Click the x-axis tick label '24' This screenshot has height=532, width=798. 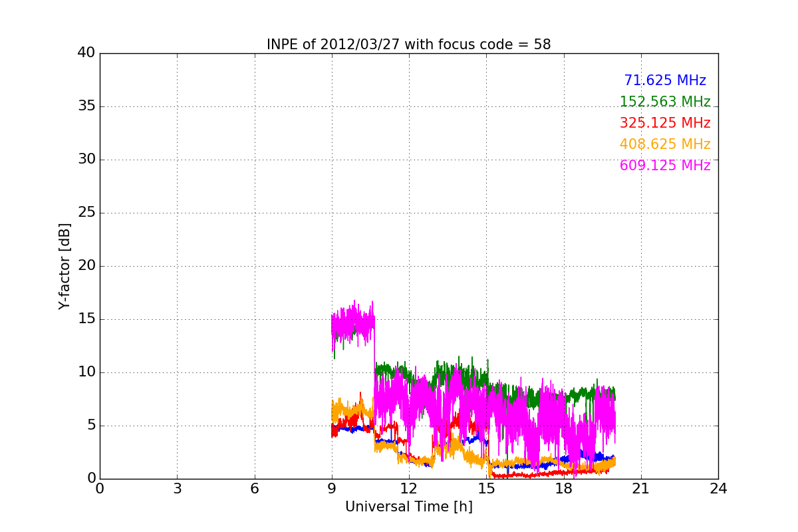(x=718, y=489)
